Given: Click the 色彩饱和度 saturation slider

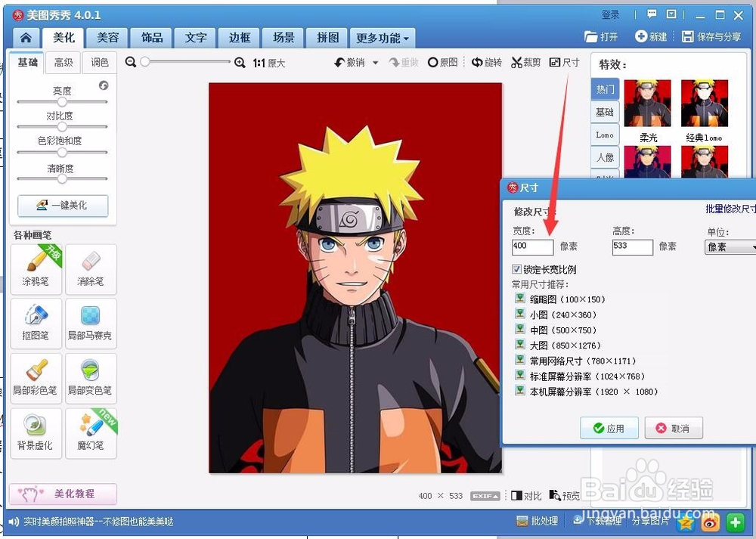Looking at the screenshot, I should click(62, 153).
